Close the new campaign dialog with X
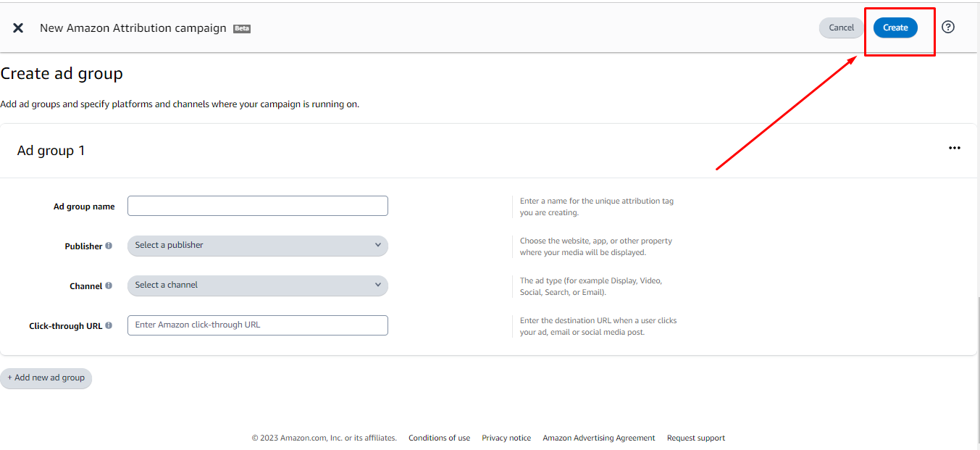The height and width of the screenshot is (450, 980). pos(18,28)
